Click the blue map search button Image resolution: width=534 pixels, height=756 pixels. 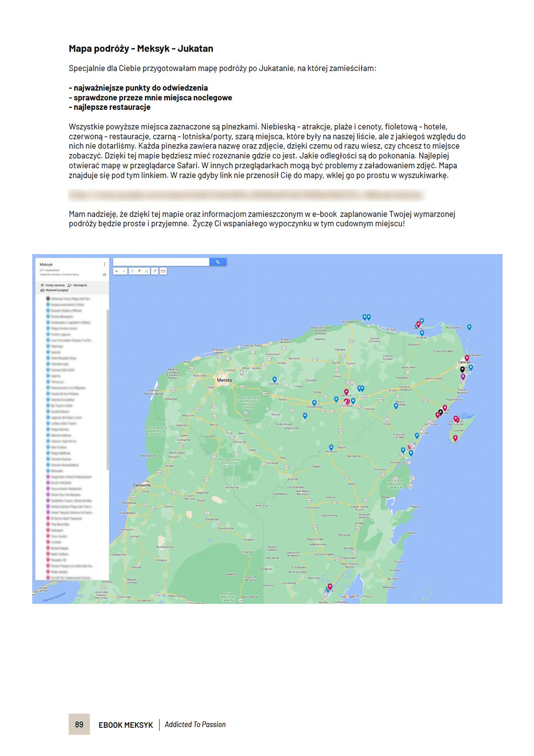coord(218,262)
